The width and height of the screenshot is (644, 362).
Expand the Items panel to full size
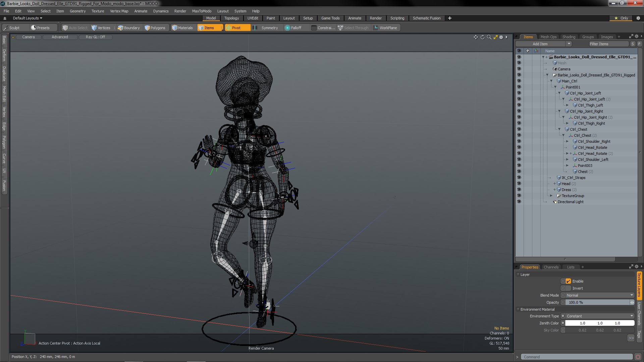tap(631, 36)
